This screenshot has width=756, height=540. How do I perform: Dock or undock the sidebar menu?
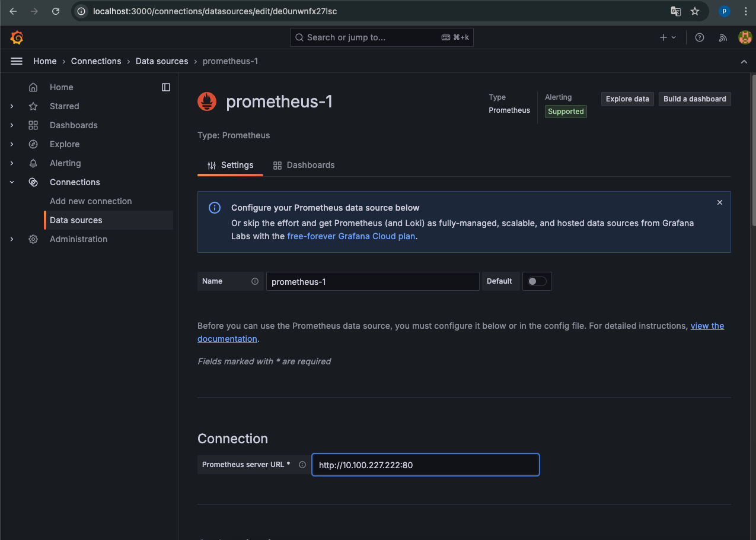click(x=166, y=87)
